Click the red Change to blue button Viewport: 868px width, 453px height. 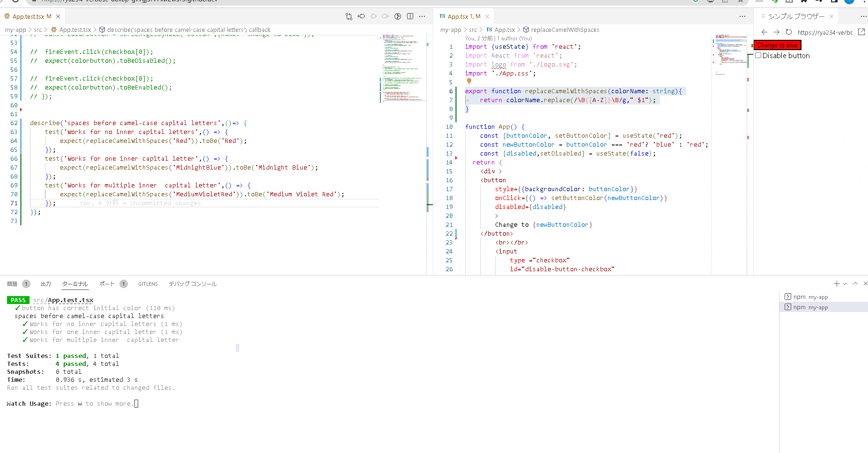coord(778,45)
